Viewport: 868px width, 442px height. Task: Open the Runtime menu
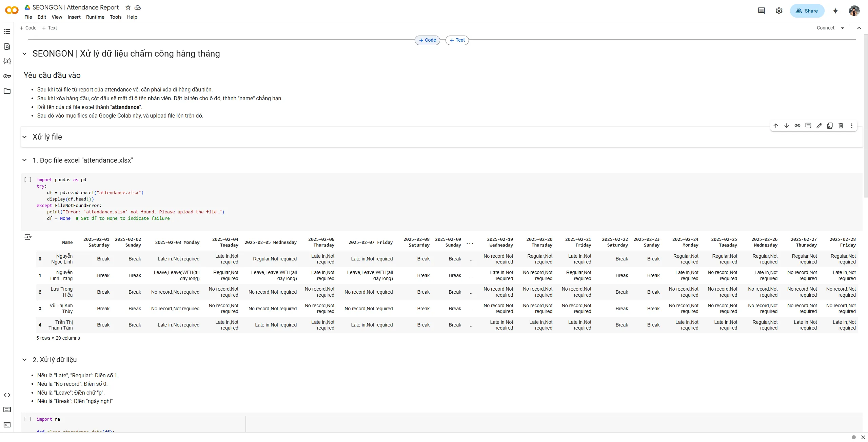coord(95,17)
